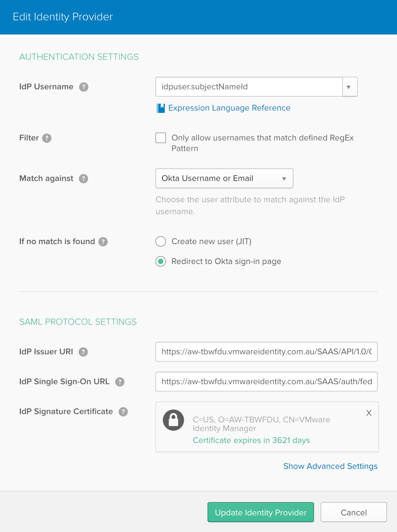The height and width of the screenshot is (532, 397).
Task: Click the certificate lock icon
Action: coord(173,420)
